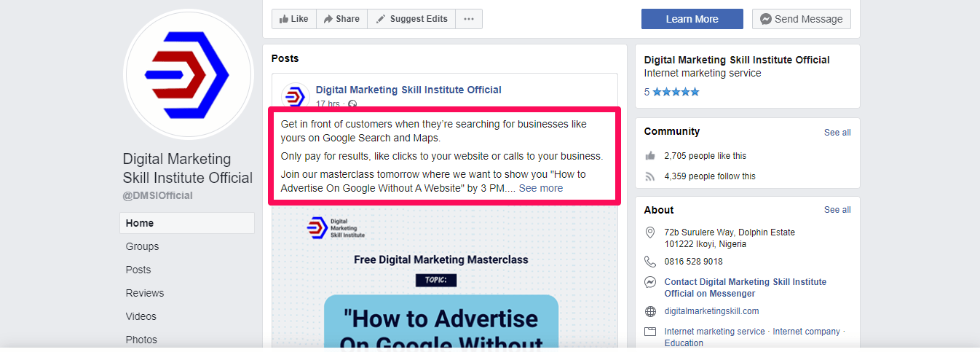Viewport: 980px width, 352px height.
Task: Open the three-dots more options menu
Action: (x=469, y=19)
